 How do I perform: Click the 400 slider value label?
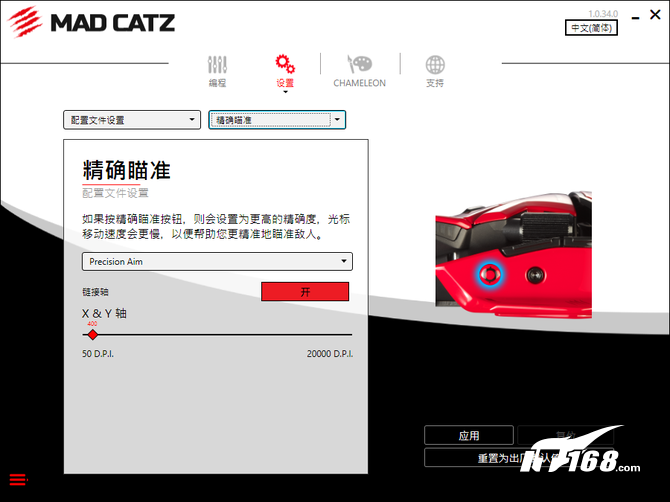92,324
